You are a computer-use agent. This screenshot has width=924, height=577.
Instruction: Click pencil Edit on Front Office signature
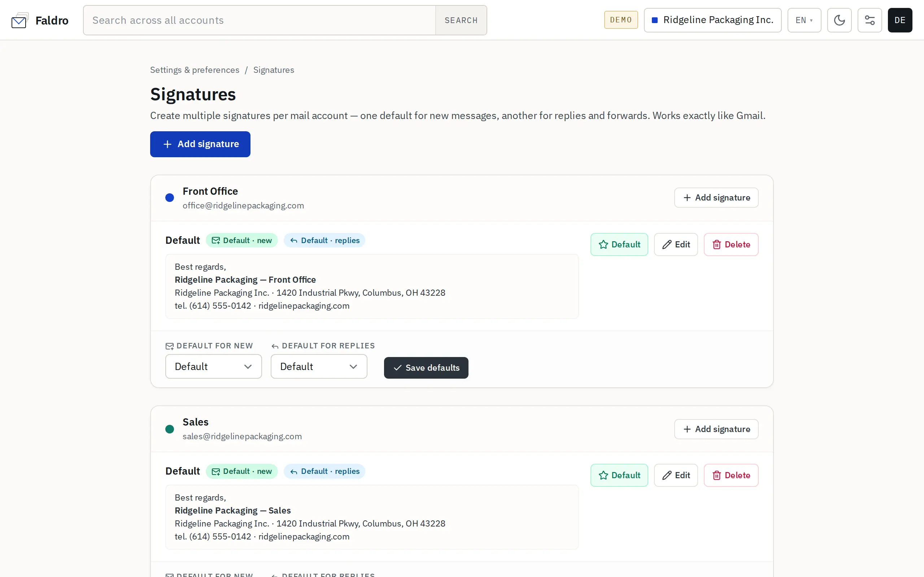[x=675, y=244]
